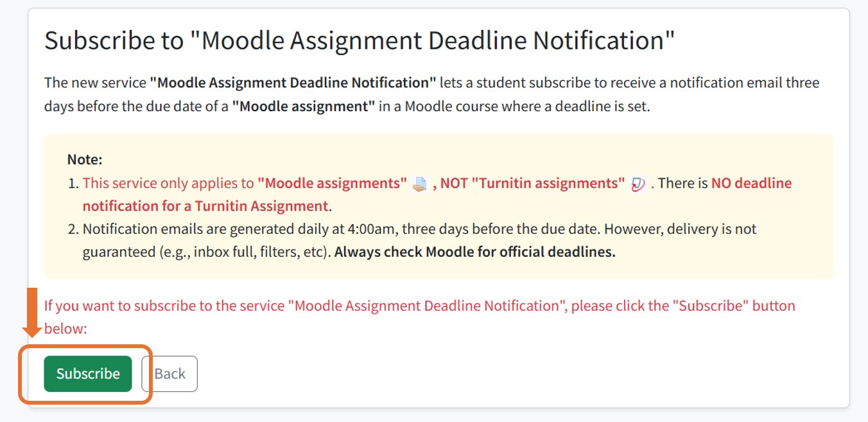
Task: Click the bold 'Moodle assignment' phrase in the description
Action: (304, 106)
